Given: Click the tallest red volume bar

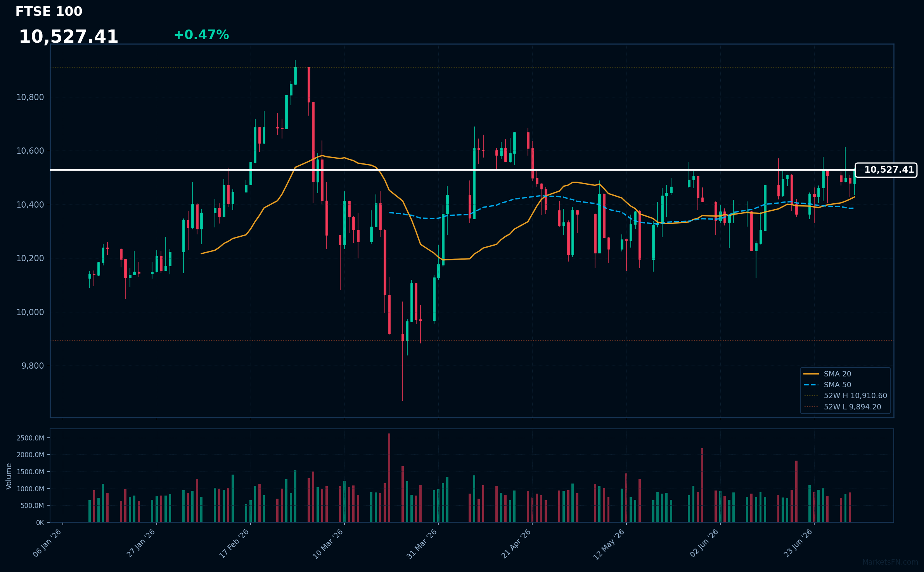Looking at the screenshot, I should [389, 478].
